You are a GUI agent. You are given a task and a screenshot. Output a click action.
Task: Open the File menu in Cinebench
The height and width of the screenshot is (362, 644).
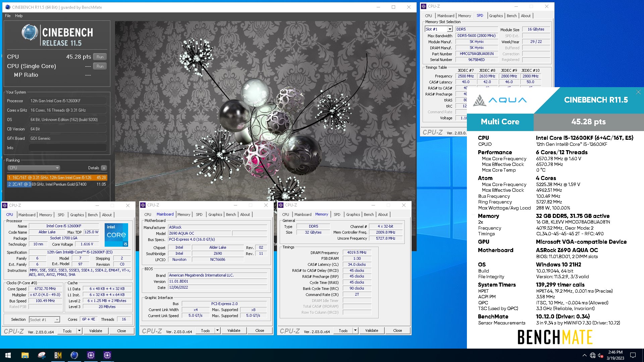point(8,16)
